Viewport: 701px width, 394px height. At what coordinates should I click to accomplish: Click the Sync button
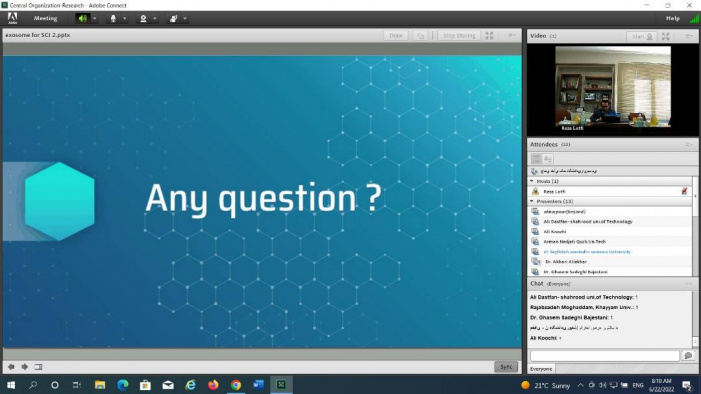click(506, 367)
